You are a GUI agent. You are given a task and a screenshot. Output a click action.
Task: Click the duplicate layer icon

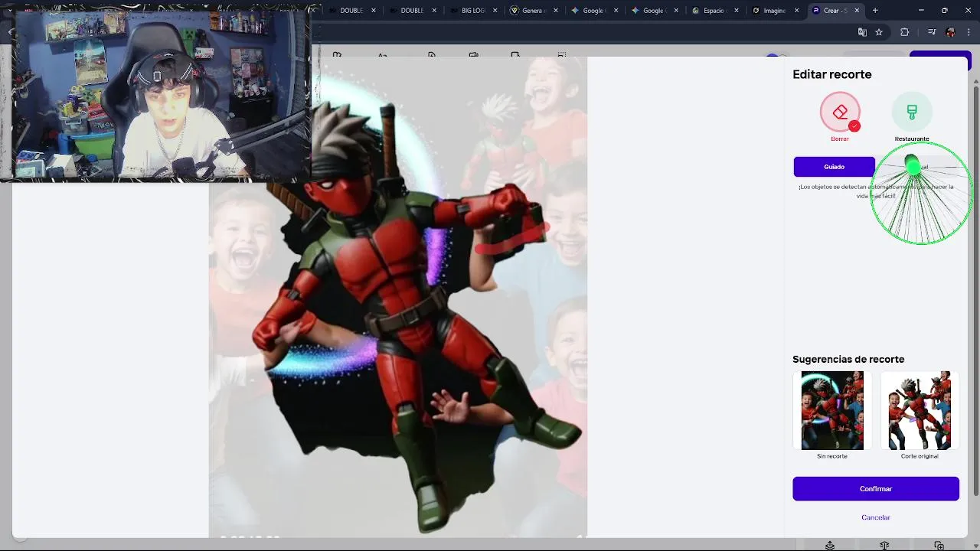coord(939,546)
